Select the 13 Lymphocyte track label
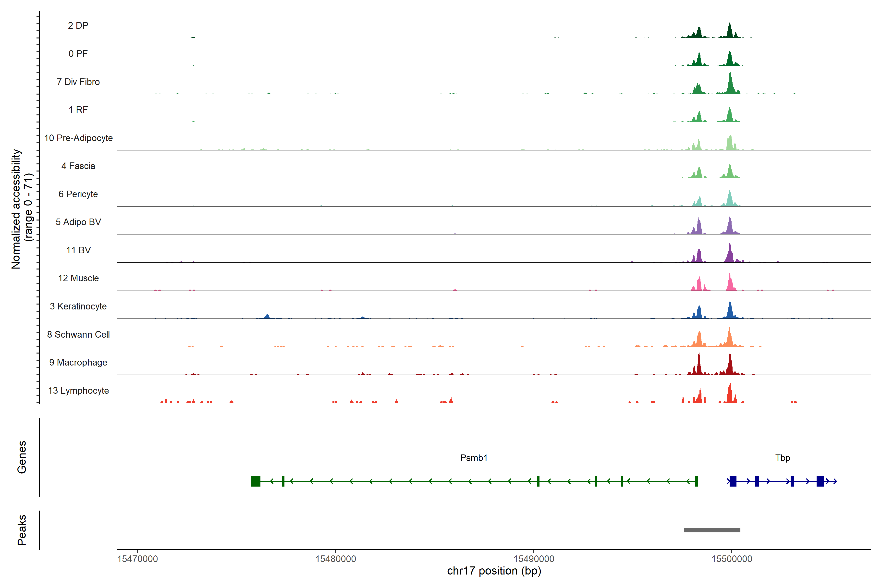 78,391
